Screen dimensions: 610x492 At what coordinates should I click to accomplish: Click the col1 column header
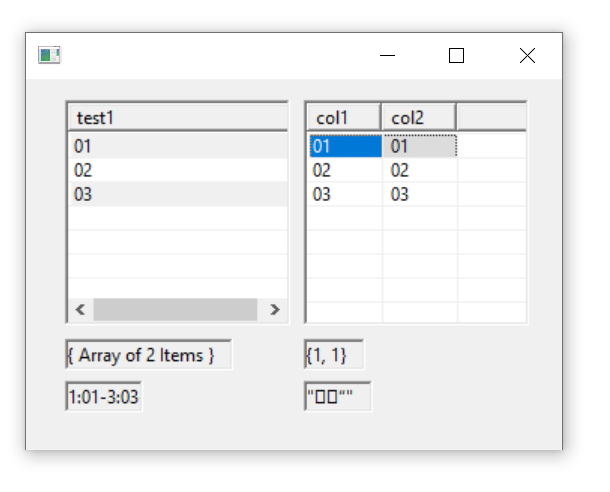(342, 117)
